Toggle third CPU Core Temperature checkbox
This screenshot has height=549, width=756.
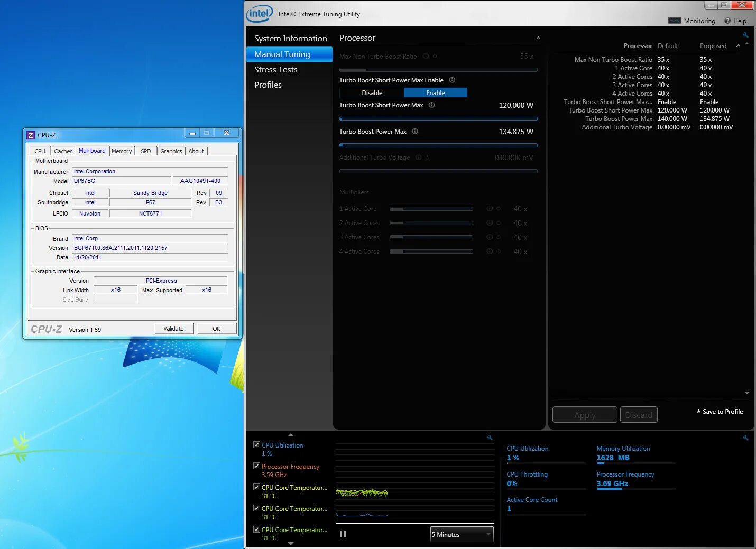[256, 529]
